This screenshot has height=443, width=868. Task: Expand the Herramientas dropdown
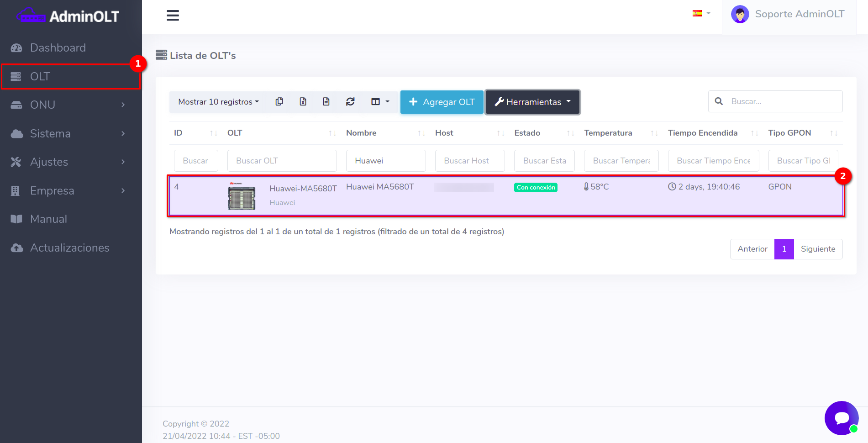(532, 102)
